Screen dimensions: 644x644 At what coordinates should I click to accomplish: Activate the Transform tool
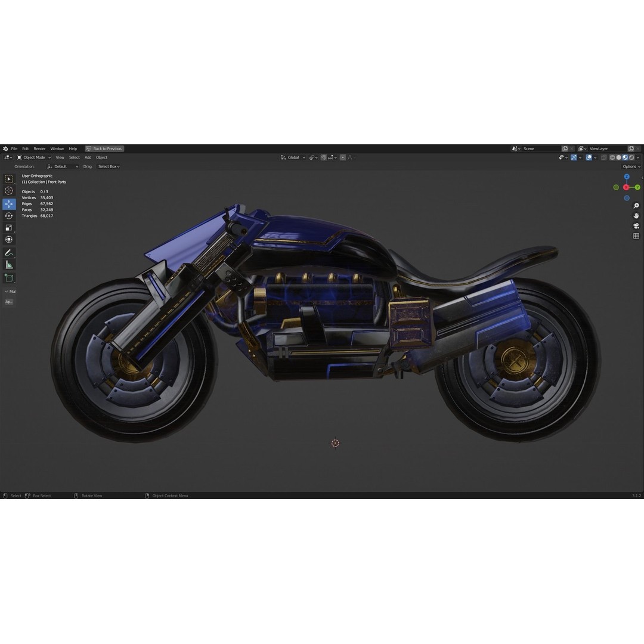point(8,240)
